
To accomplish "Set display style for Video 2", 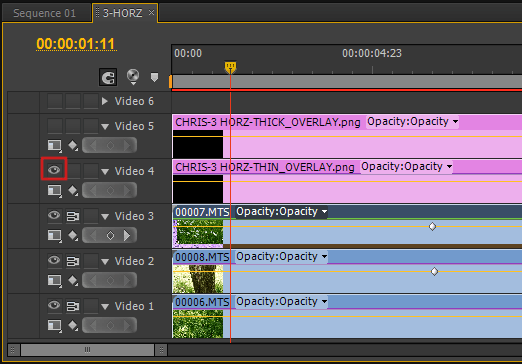I will coord(55,280).
